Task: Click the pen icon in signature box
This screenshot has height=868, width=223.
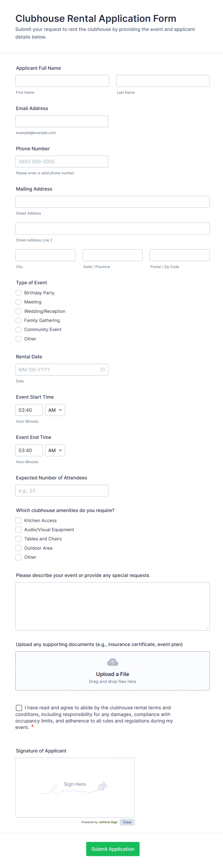Action: tap(102, 786)
